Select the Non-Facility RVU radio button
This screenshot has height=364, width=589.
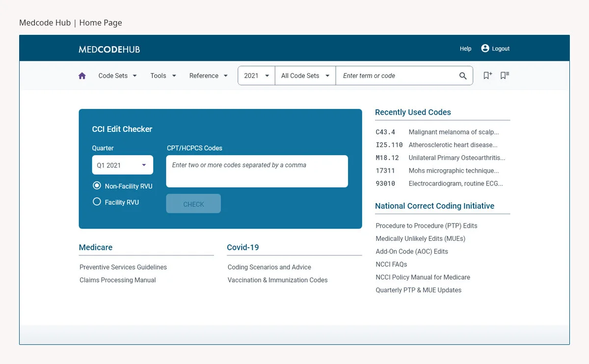(97, 186)
